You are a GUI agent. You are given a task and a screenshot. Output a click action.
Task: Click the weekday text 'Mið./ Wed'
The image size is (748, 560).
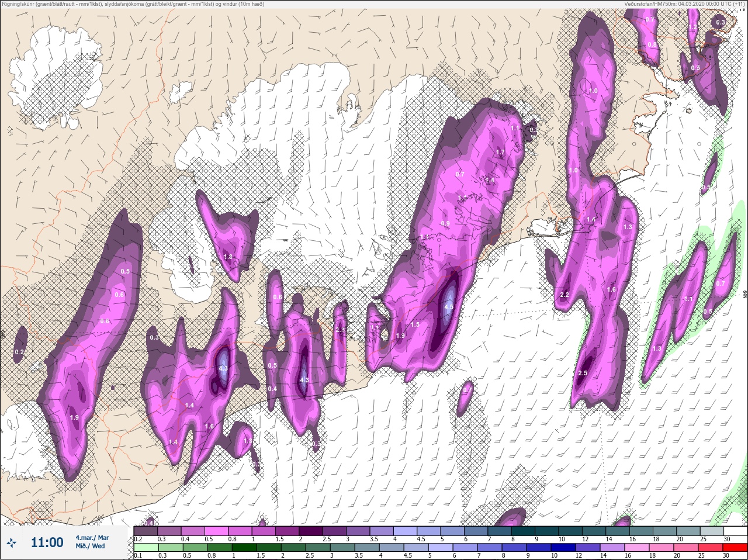[x=90, y=546]
